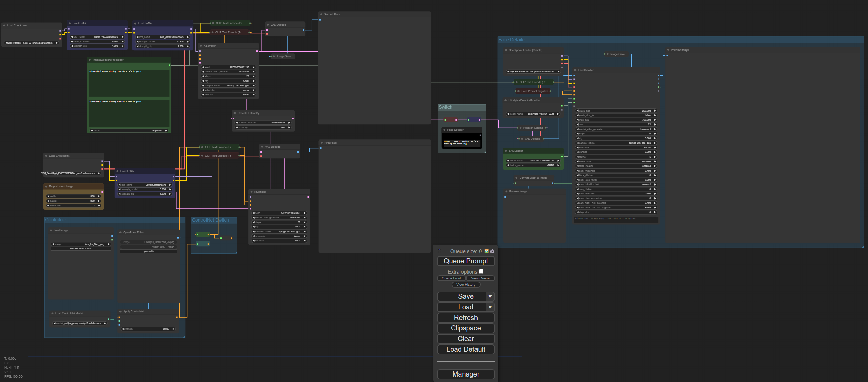Image resolution: width=868 pixels, height=382 pixels.
Task: Click the image feed icon beside Queue size
Action: click(x=487, y=251)
